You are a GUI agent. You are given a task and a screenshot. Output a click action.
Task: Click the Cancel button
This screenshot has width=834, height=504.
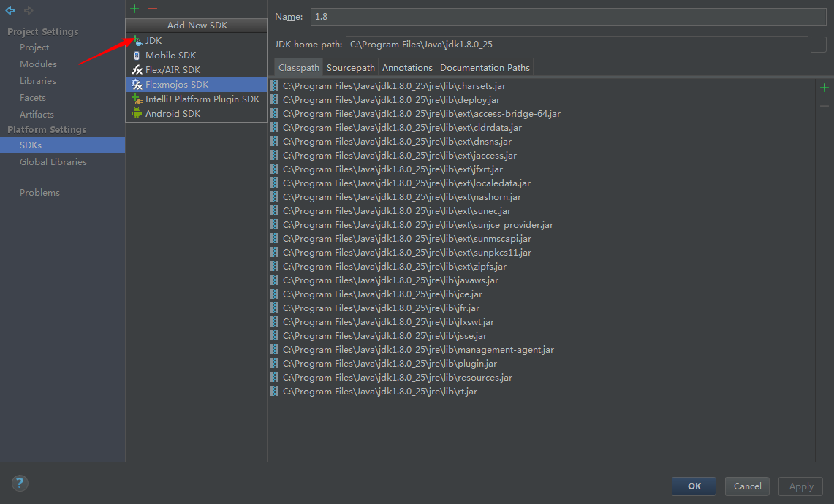(747, 486)
